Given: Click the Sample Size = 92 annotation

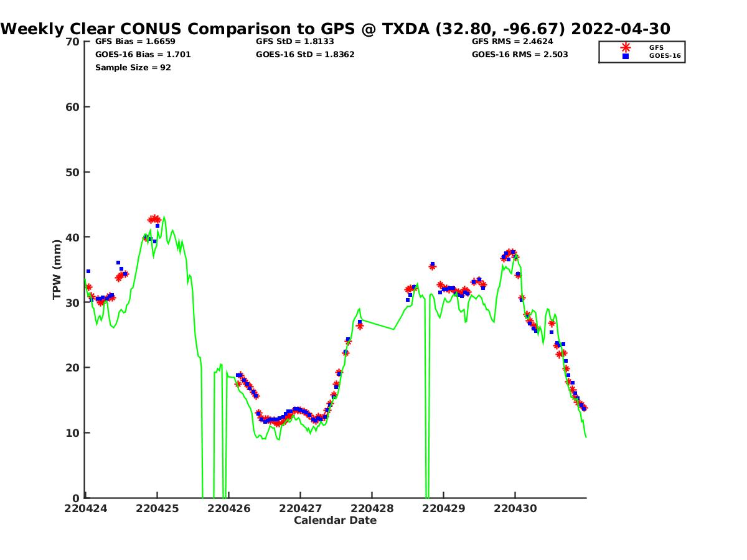Looking at the screenshot, I should click(133, 68).
